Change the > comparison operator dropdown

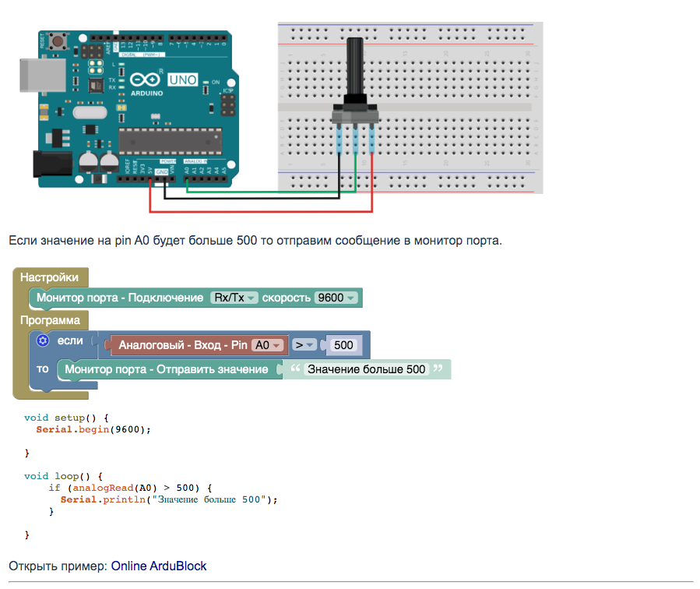tap(304, 345)
